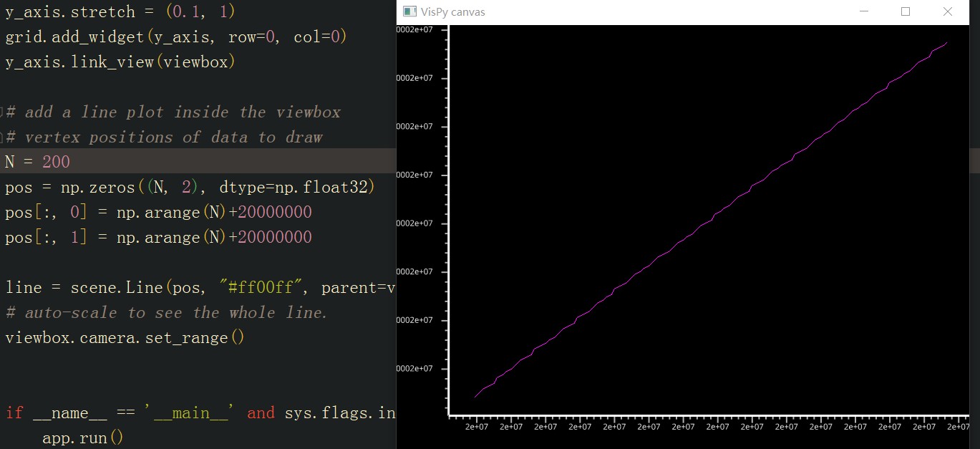Click the leftmost 2e+07 x-axis label
Viewport: 980px width, 449px height.
click(x=476, y=425)
